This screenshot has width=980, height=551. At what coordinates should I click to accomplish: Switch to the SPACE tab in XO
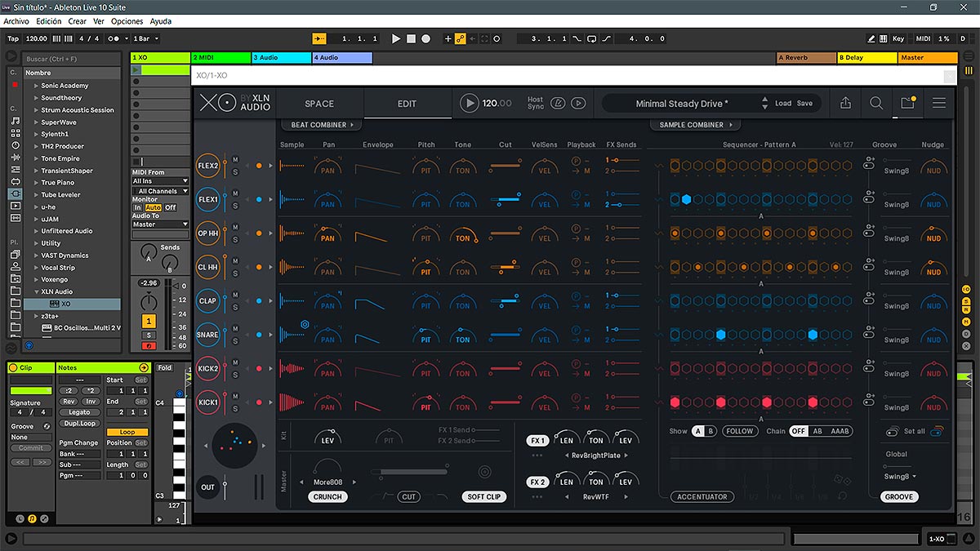click(319, 104)
